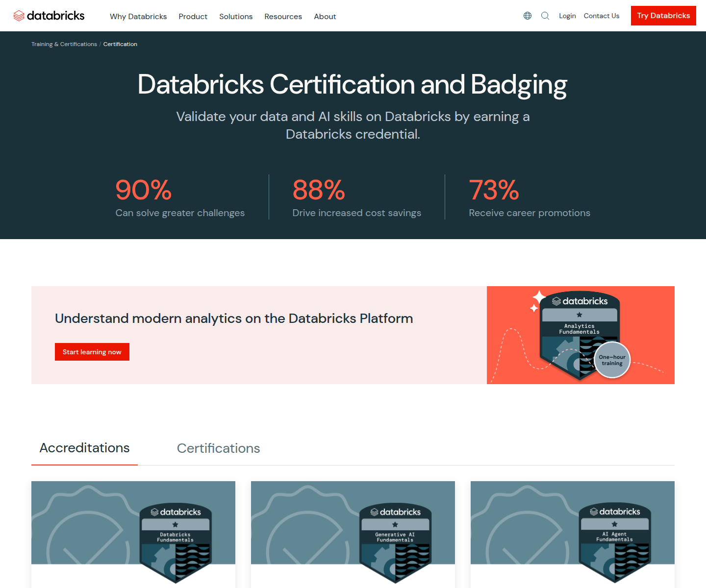The image size is (706, 588).
Task: Click the 73% statistic figure
Action: [x=494, y=190]
